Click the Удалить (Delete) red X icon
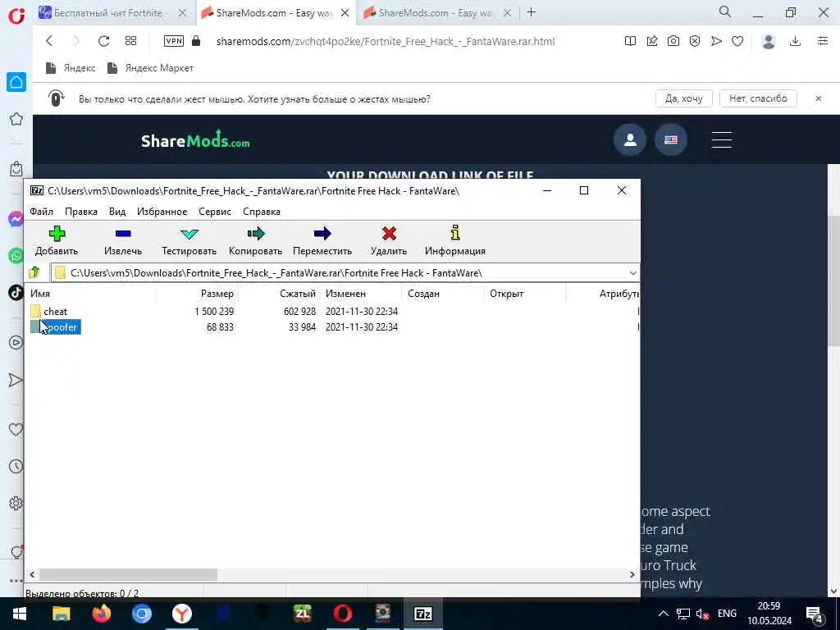840x630 pixels. pos(389,234)
